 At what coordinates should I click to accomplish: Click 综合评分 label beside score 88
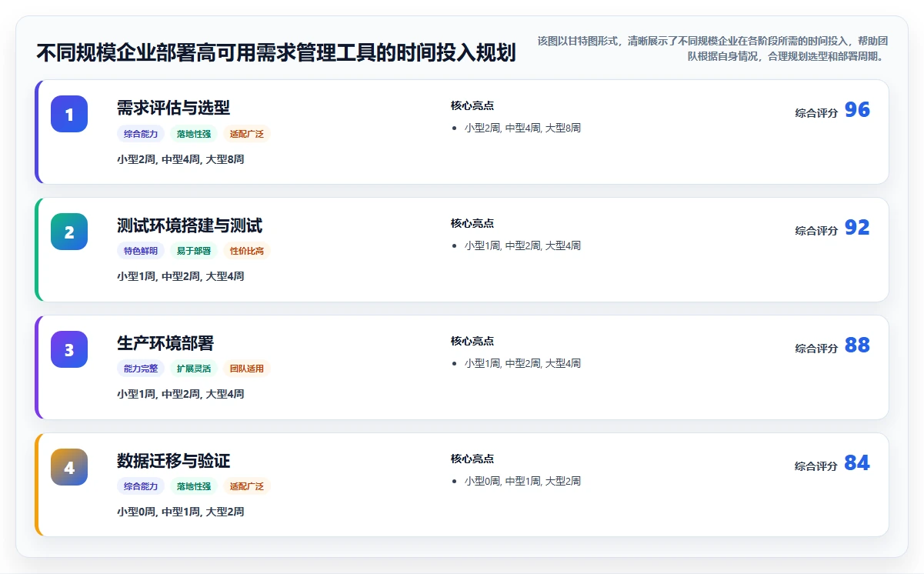tap(816, 349)
